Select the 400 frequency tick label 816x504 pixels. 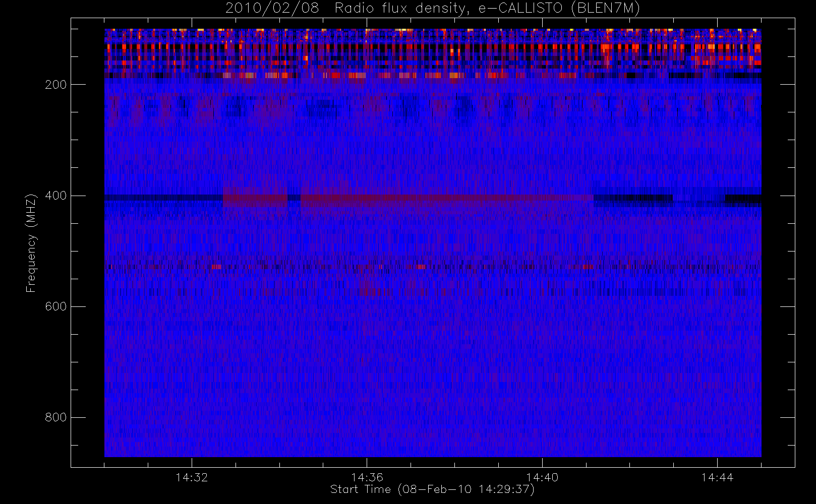(55, 196)
